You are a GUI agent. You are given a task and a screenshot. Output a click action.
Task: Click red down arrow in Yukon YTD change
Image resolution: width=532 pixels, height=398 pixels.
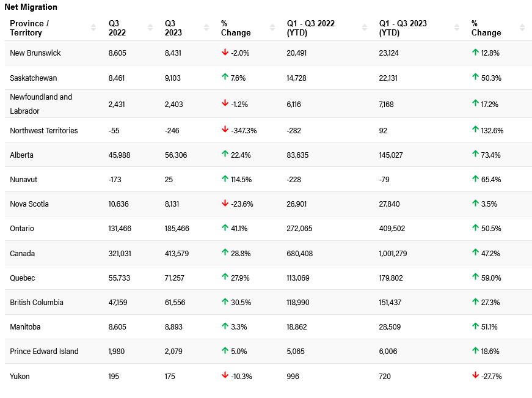475,375
